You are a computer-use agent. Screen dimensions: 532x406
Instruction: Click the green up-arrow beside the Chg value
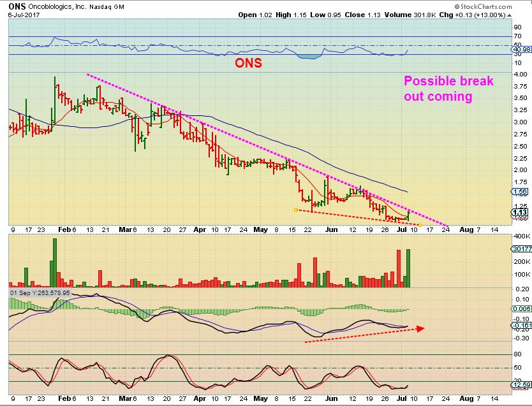click(x=509, y=15)
